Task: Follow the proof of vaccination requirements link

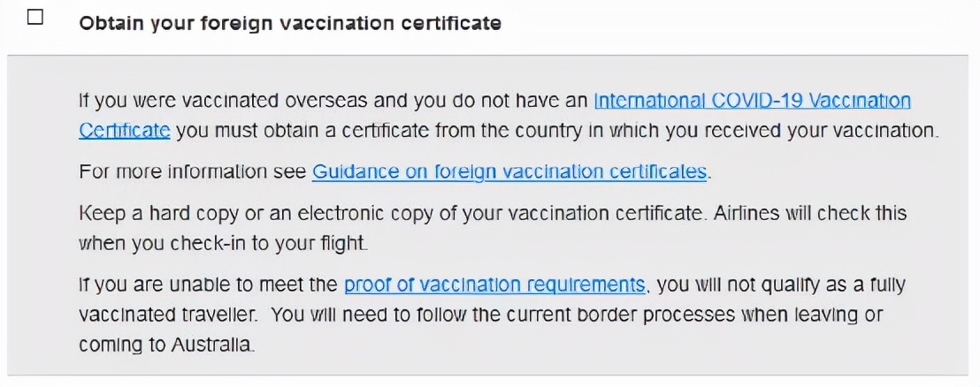Action: point(494,285)
